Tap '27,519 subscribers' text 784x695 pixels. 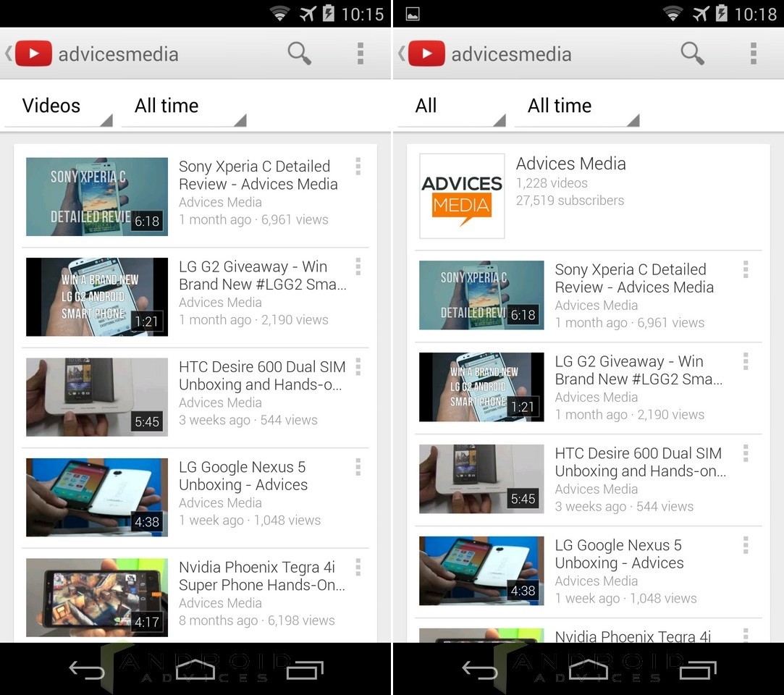[x=570, y=201]
